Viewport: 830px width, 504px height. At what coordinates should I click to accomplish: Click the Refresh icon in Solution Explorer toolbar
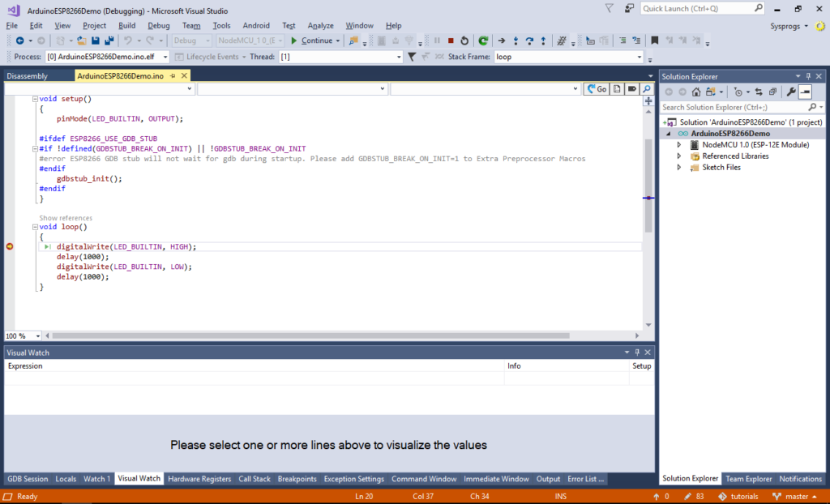click(759, 91)
